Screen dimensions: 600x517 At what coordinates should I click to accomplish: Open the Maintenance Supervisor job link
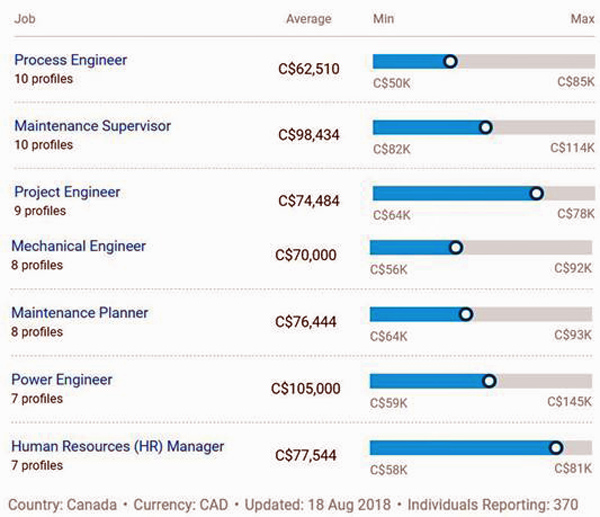[92, 126]
